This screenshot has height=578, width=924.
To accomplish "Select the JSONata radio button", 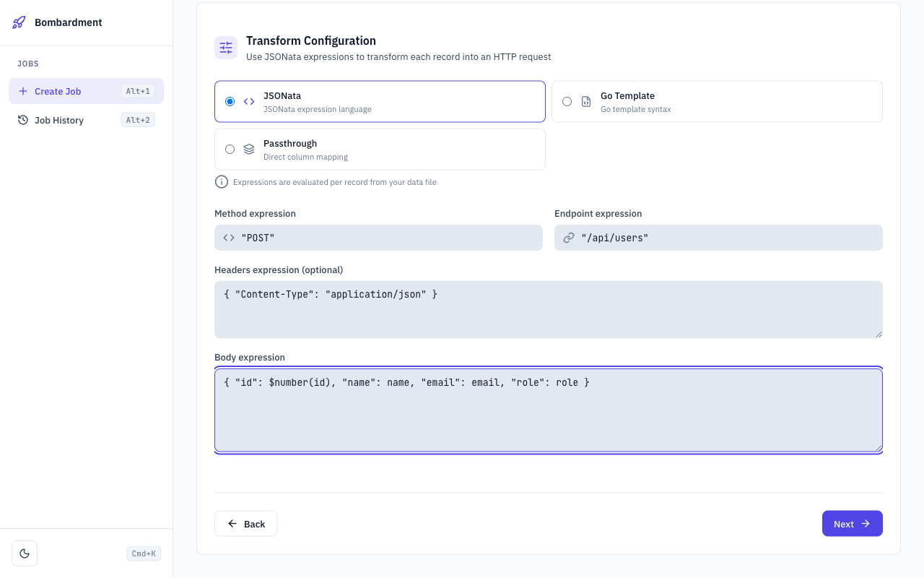I will [x=230, y=101].
